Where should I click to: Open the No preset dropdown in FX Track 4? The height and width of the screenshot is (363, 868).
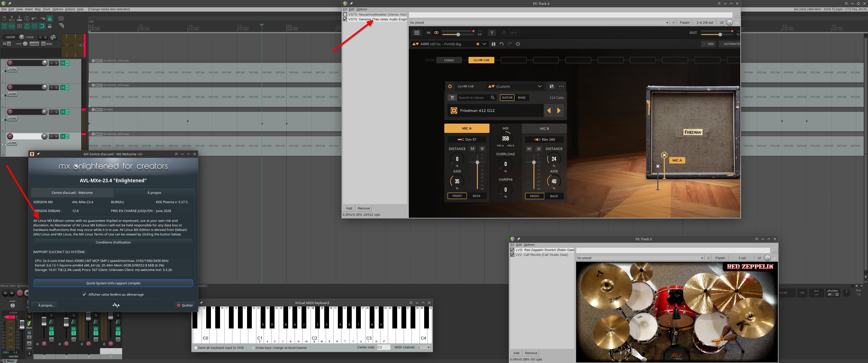pyautogui.click(x=667, y=22)
